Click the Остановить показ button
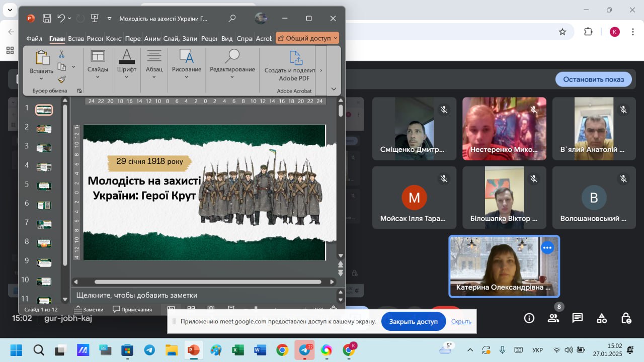The width and height of the screenshot is (644, 362). tap(593, 79)
